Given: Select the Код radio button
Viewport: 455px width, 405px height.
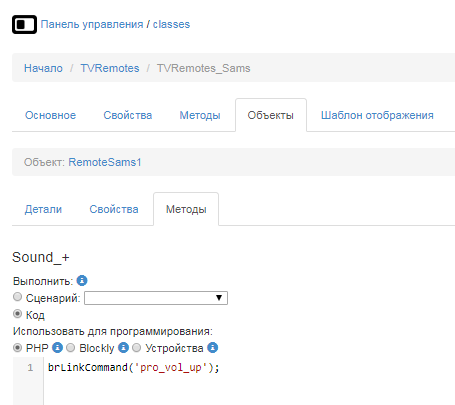Looking at the screenshot, I should click(17, 314).
